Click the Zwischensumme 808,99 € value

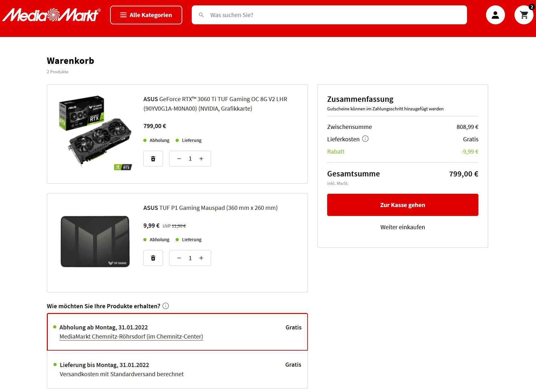467,127
